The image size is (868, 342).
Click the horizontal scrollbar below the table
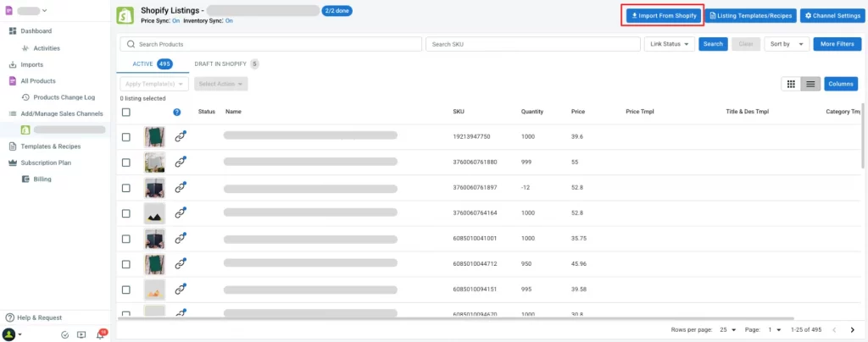(457, 319)
